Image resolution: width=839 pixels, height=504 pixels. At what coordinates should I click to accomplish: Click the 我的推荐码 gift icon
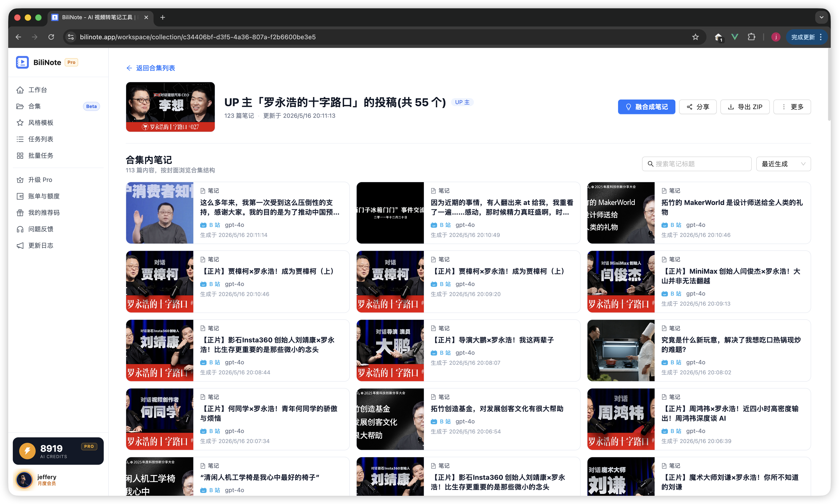tap(20, 213)
